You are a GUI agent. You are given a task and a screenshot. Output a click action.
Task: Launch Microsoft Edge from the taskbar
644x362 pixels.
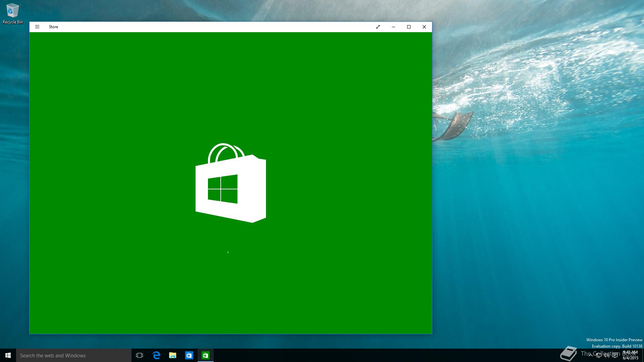pyautogui.click(x=156, y=355)
